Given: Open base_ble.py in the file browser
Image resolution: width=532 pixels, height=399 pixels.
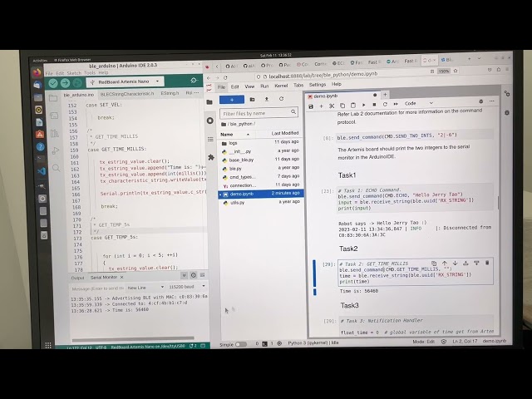Looking at the screenshot, I should [260, 160].
